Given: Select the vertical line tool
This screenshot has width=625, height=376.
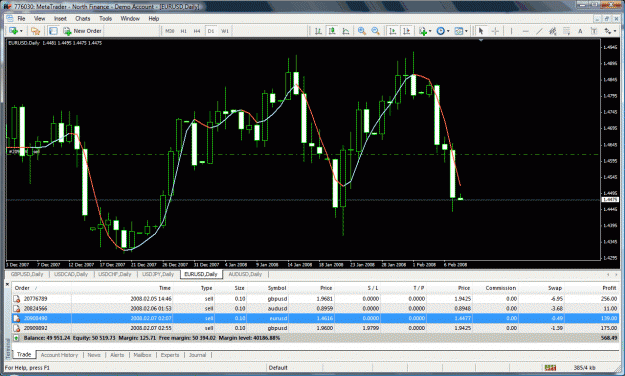Looking at the screenshot, I should pyautogui.click(x=511, y=31).
